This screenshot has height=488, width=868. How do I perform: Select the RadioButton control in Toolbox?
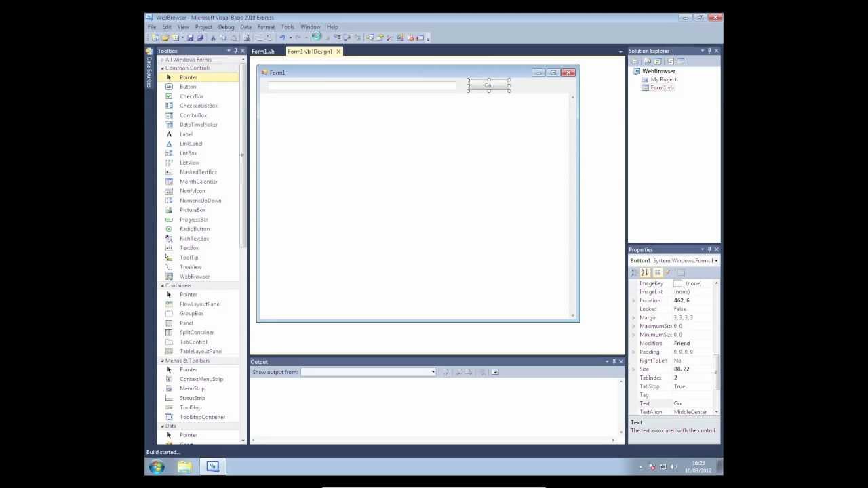(x=195, y=229)
